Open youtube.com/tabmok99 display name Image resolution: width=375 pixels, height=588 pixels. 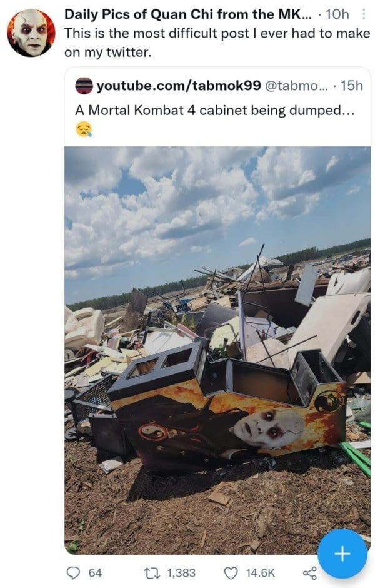coord(179,86)
